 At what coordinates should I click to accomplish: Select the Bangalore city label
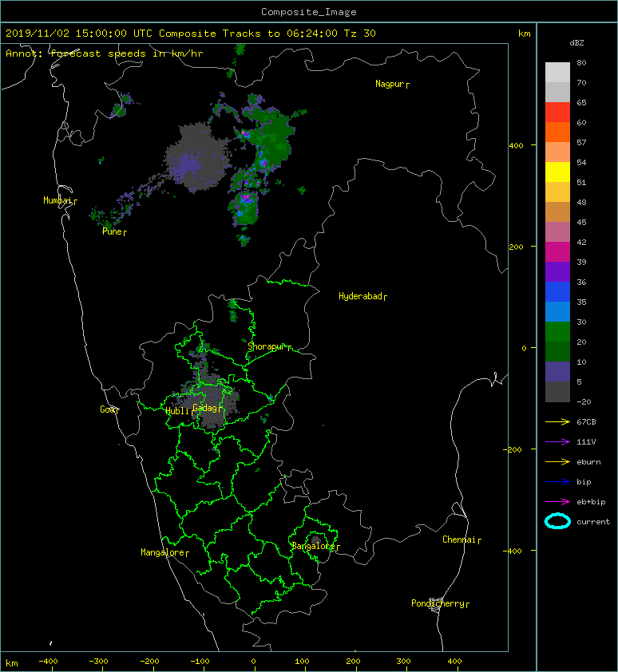[313, 546]
